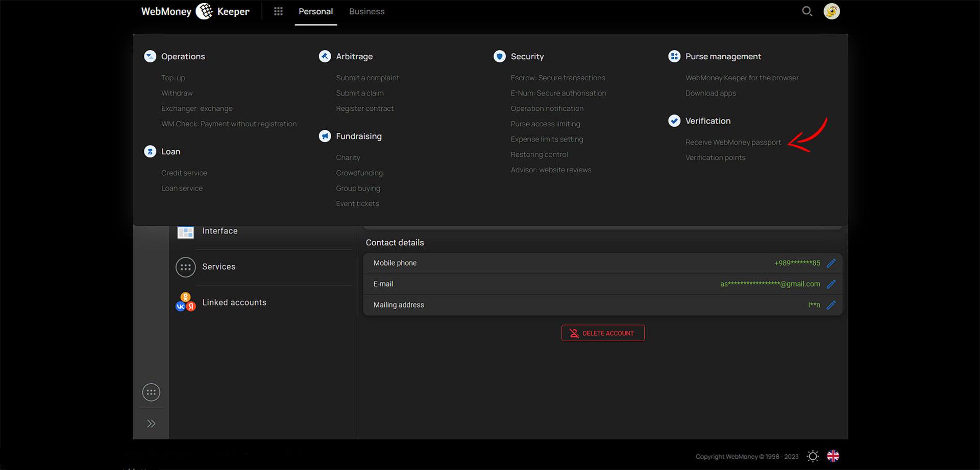
Task: Edit the e-mail with pencil icon
Action: [831, 284]
